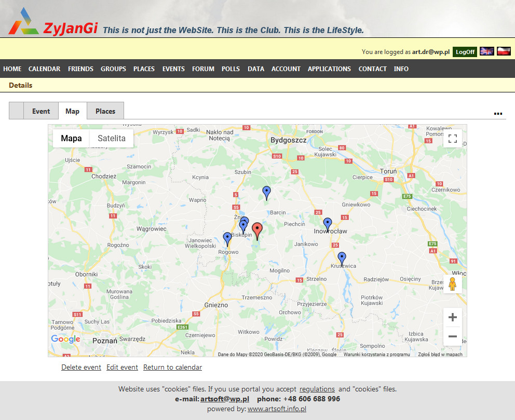Image resolution: width=515 pixels, height=420 pixels.
Task: Open APPLICATIONS menu
Action: pos(329,69)
